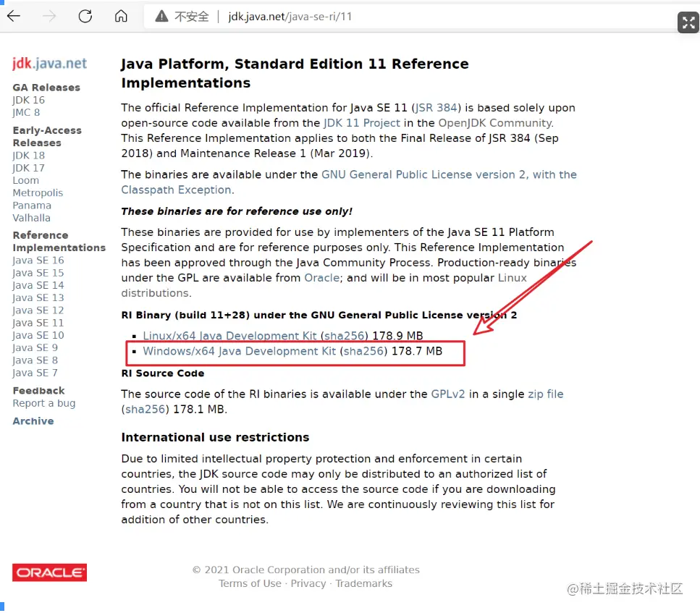Select Java SE 8 in sidebar
Screen dimensions: 700x613
pos(35,360)
